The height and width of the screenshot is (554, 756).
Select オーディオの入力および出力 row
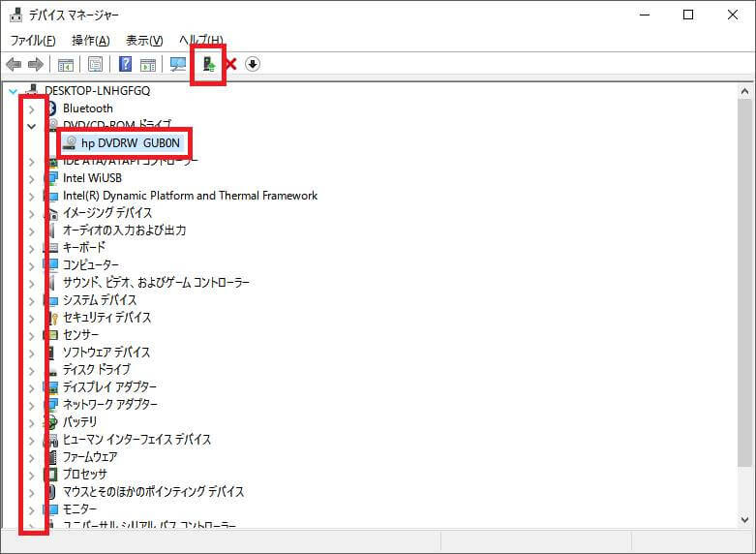[125, 231]
